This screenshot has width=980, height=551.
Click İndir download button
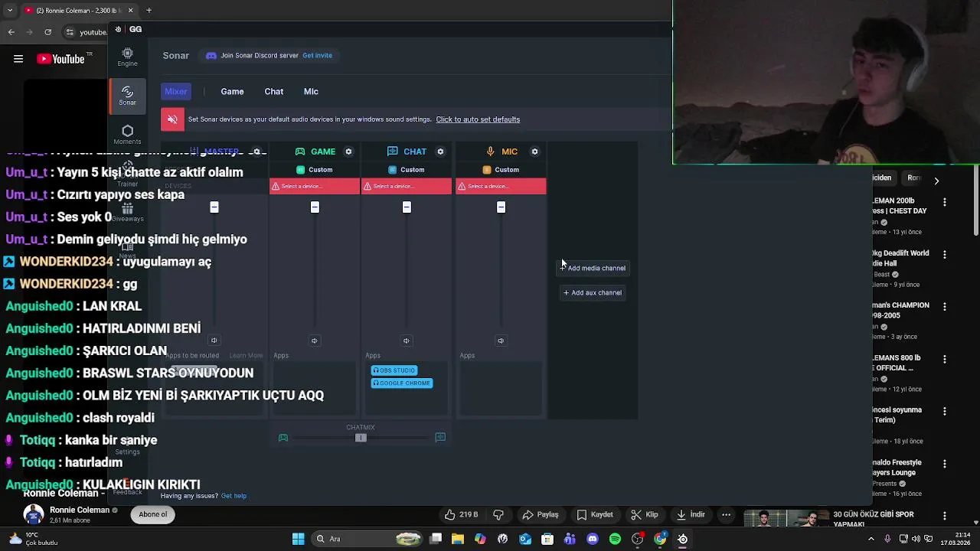pyautogui.click(x=689, y=515)
